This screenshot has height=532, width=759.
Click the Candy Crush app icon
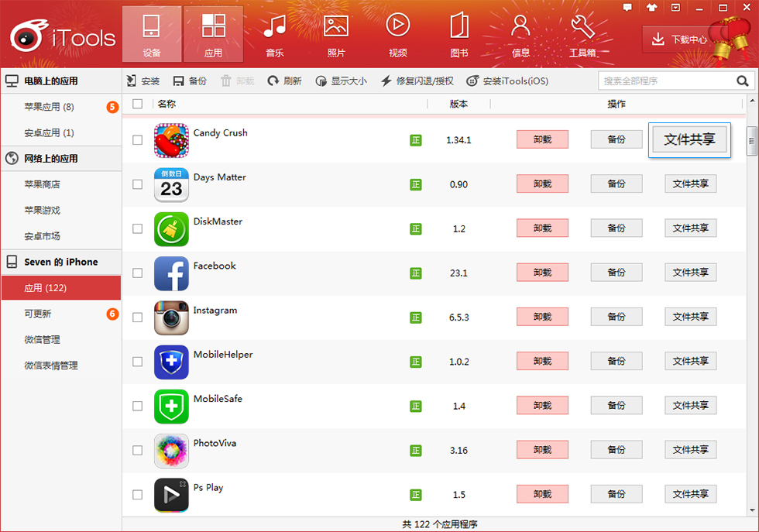point(171,140)
